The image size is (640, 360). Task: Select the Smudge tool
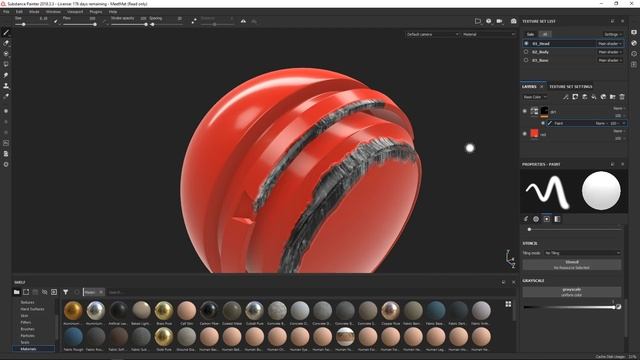point(6,75)
